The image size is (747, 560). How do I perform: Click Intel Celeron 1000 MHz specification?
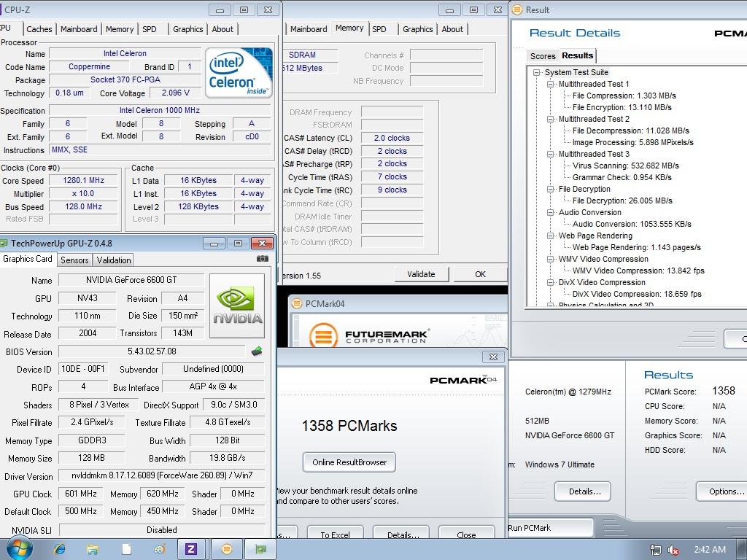tap(160, 110)
